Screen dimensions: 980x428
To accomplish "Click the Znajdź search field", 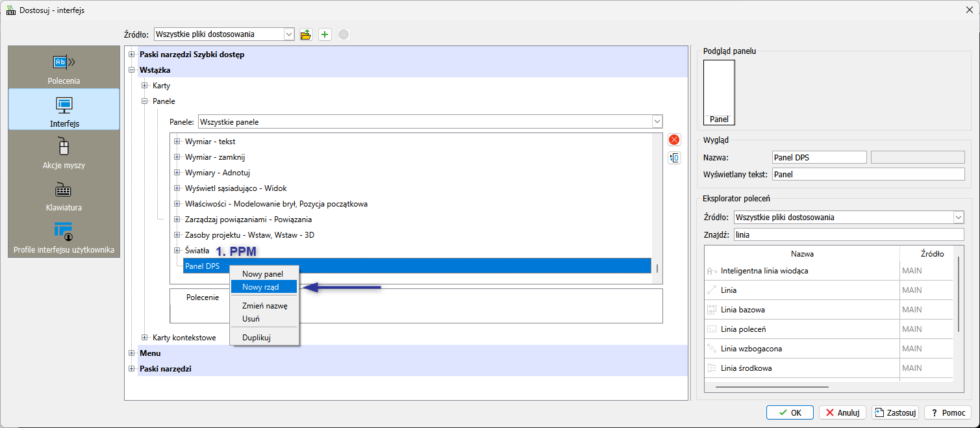I will coord(848,235).
